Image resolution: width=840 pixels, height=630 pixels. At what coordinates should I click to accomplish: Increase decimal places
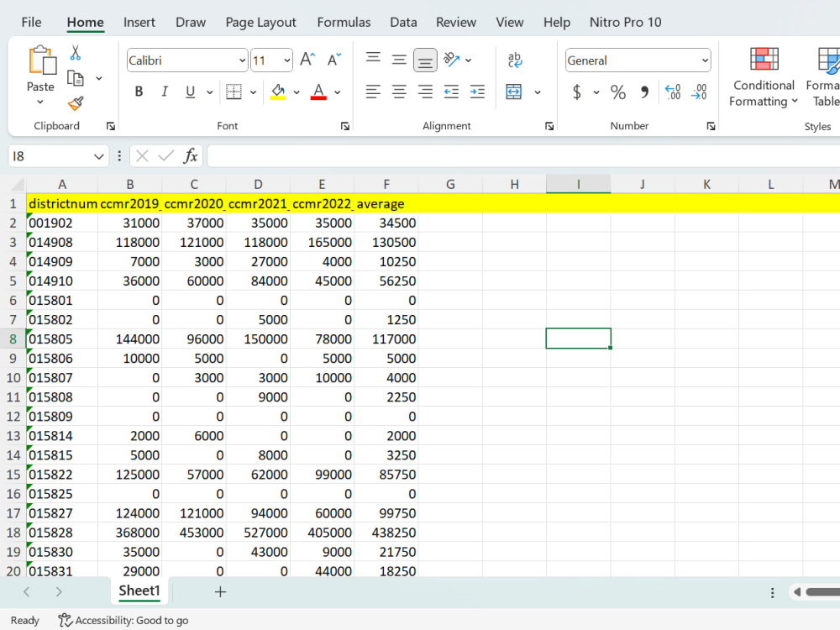[672, 92]
